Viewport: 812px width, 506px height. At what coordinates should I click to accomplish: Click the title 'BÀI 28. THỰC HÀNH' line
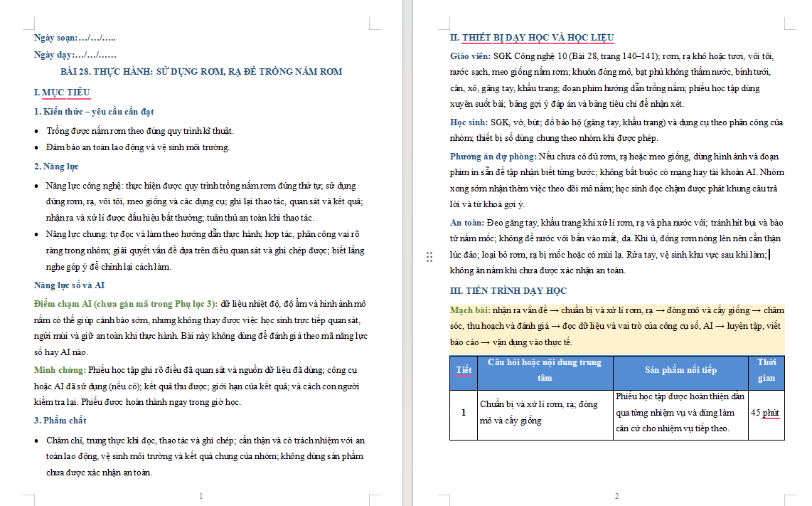pyautogui.click(x=201, y=72)
